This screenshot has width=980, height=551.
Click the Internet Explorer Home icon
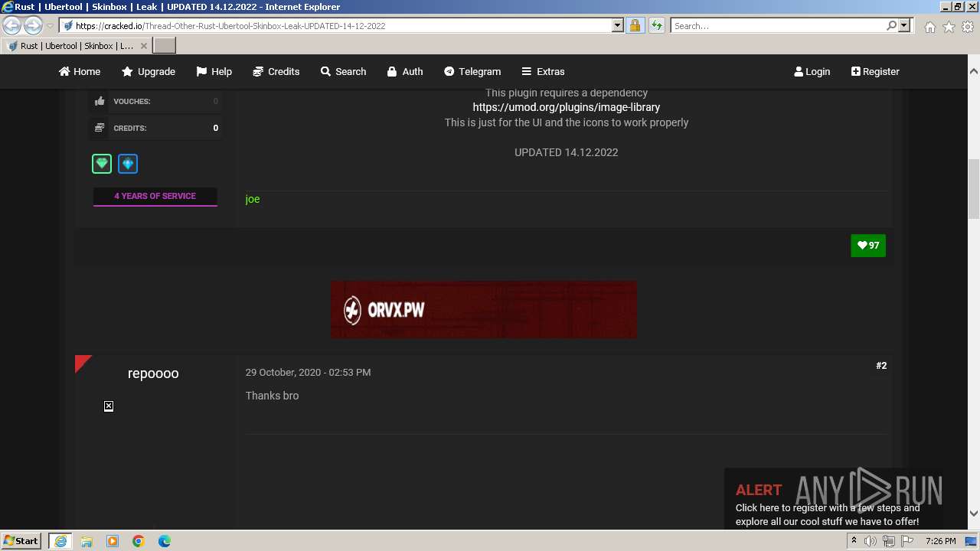click(x=929, y=27)
